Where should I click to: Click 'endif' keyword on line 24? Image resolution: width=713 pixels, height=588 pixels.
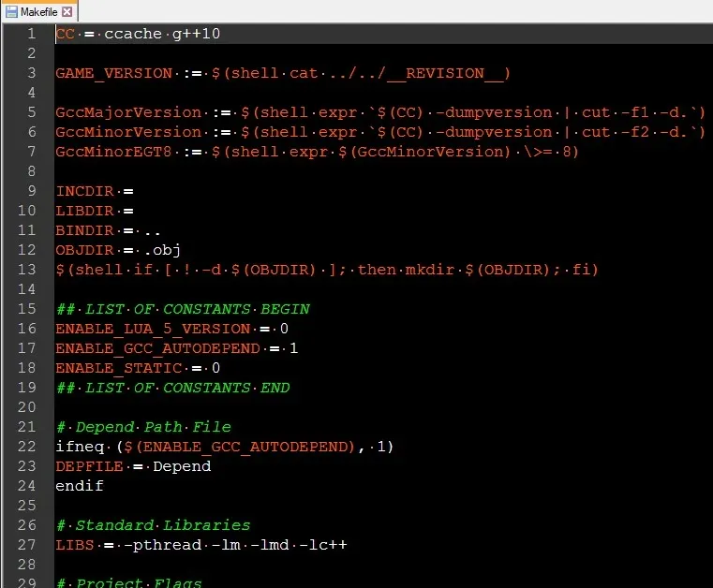[80, 486]
